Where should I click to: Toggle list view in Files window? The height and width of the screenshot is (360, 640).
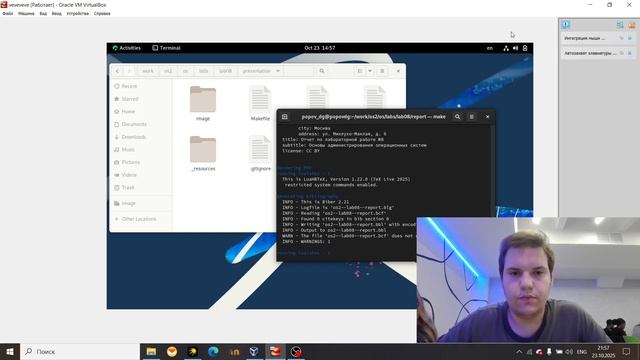click(360, 71)
